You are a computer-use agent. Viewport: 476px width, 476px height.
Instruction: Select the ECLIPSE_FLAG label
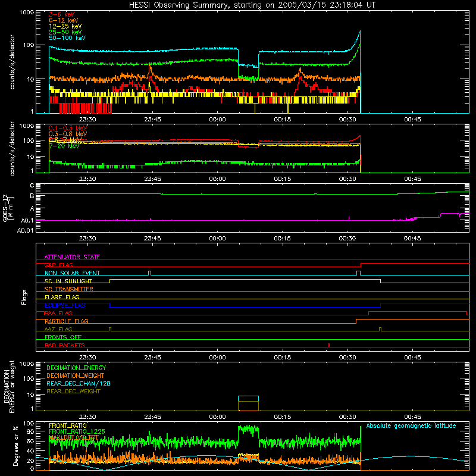coord(65,305)
